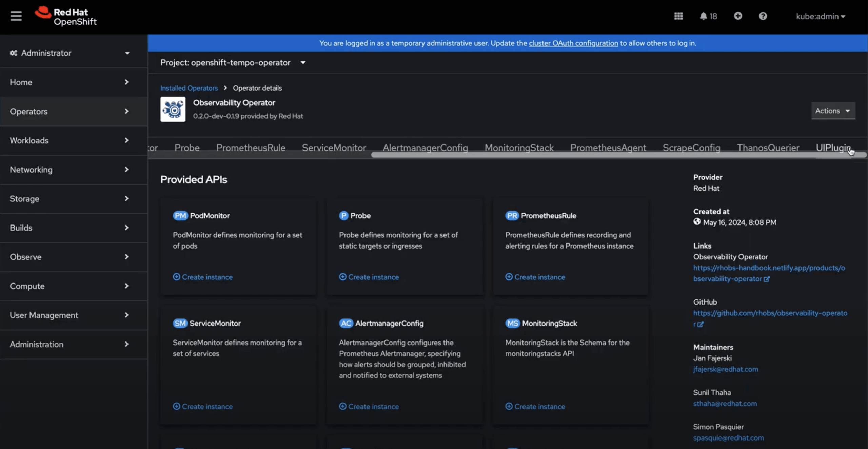Open notifications bell showing 18
This screenshot has height=449, width=868.
708,16
